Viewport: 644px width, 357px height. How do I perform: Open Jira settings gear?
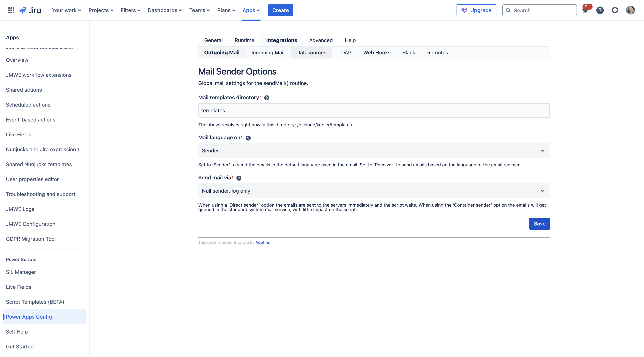pos(615,10)
